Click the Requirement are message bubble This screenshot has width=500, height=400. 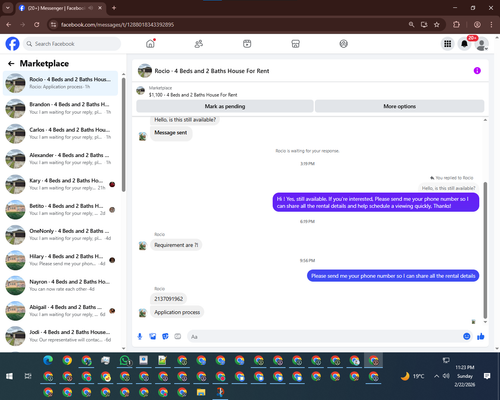click(x=176, y=245)
